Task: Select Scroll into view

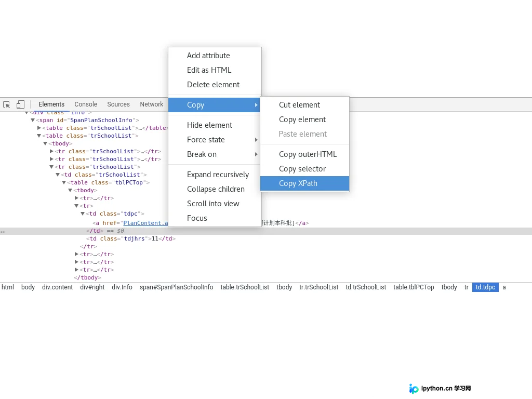Action: pos(215,204)
